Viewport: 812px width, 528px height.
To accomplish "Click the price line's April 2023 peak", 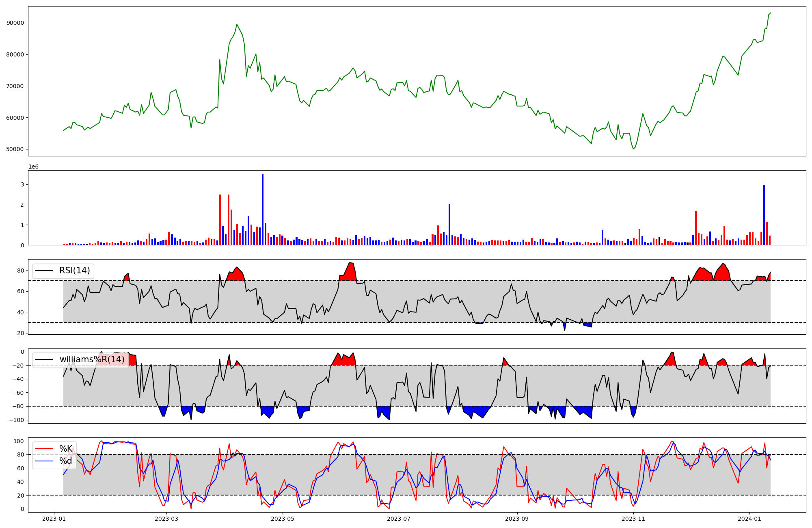I will tap(237, 24).
